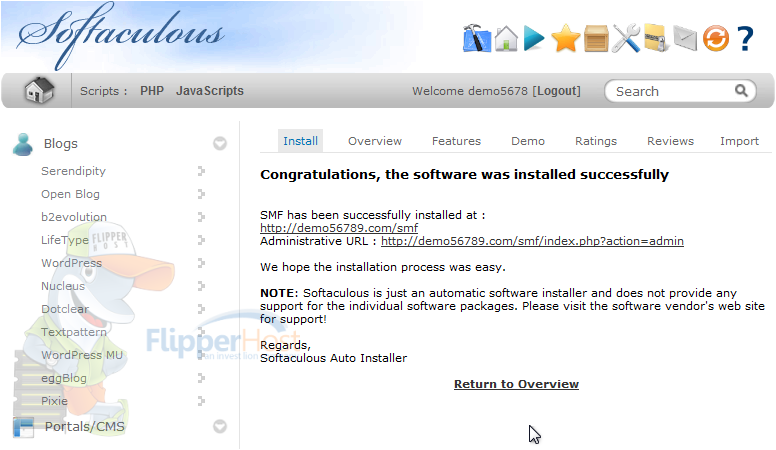Open the Import tab

(x=739, y=141)
